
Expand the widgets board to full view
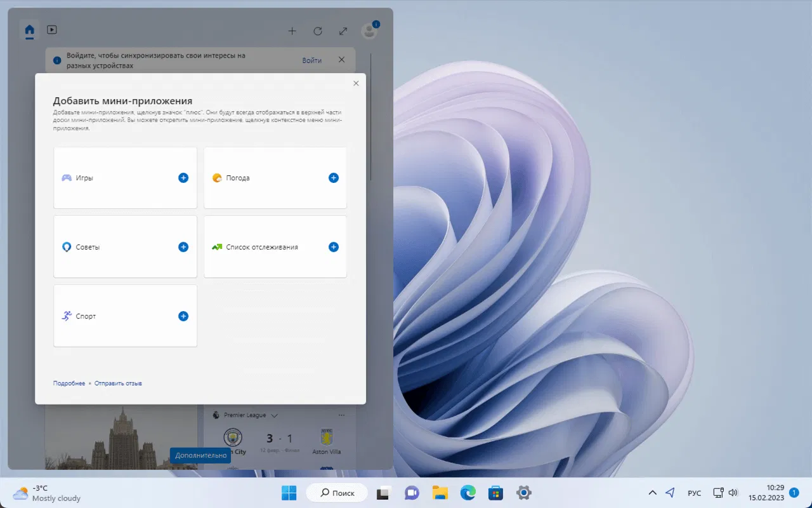pos(343,31)
